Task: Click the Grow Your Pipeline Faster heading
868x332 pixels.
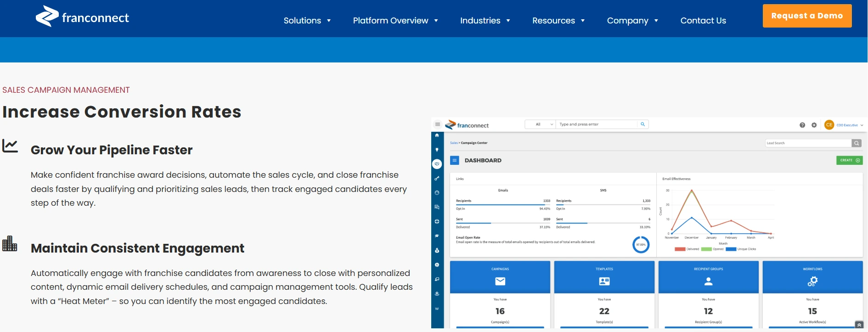Action: click(x=112, y=150)
